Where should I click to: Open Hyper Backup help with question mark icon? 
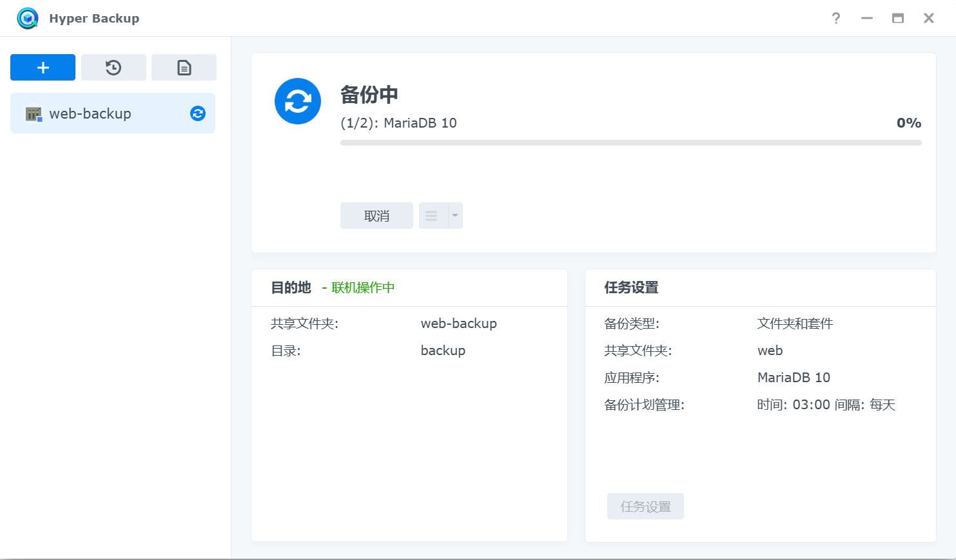tap(835, 18)
